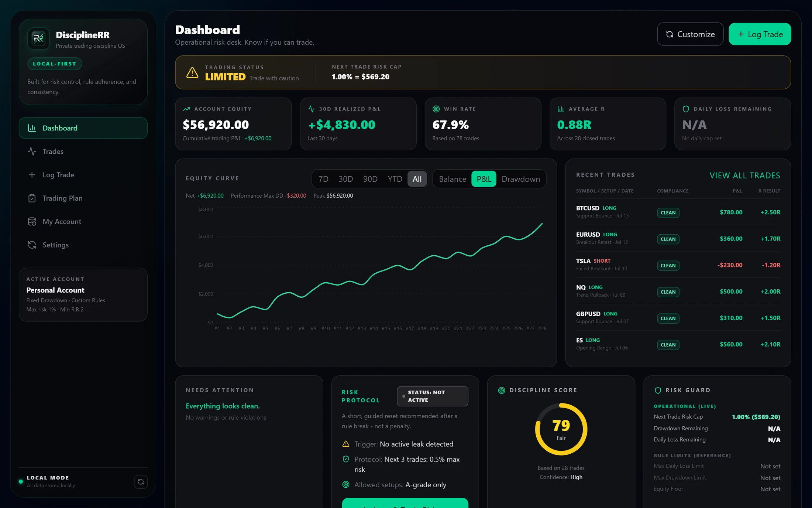This screenshot has width=812, height=508.
Task: Click the equity curve line endpoint at #28
Action: 542,224
